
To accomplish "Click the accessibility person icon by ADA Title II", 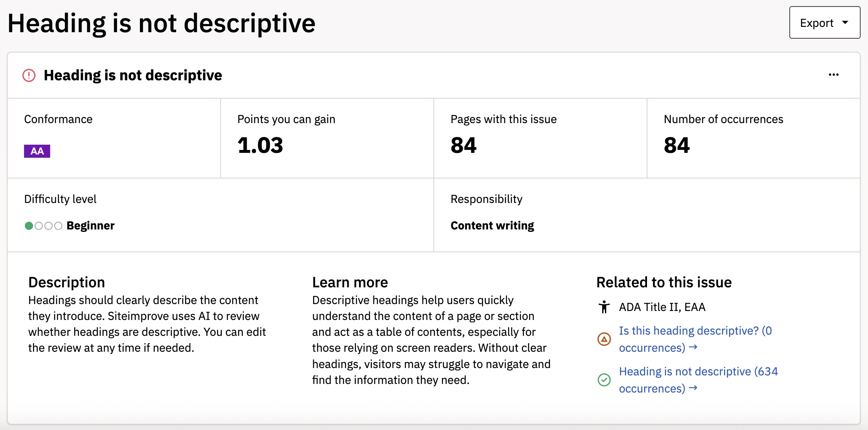I will 604,307.
